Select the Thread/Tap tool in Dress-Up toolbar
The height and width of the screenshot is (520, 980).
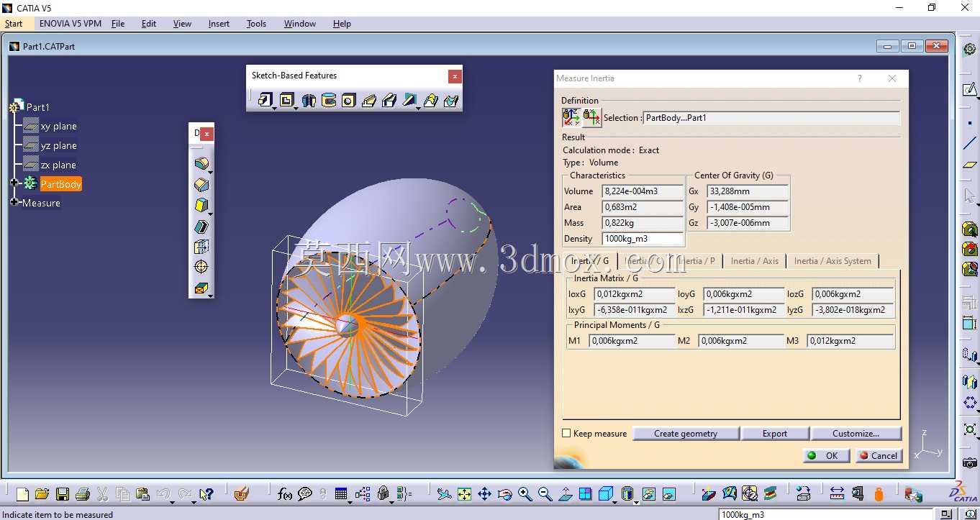201,267
